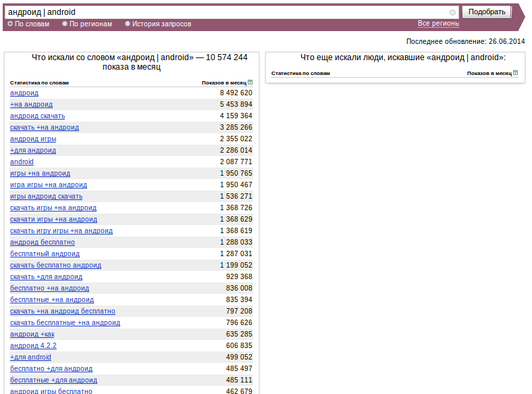Click the count "5 453 894"
The height and width of the screenshot is (394, 532).
click(x=236, y=104)
